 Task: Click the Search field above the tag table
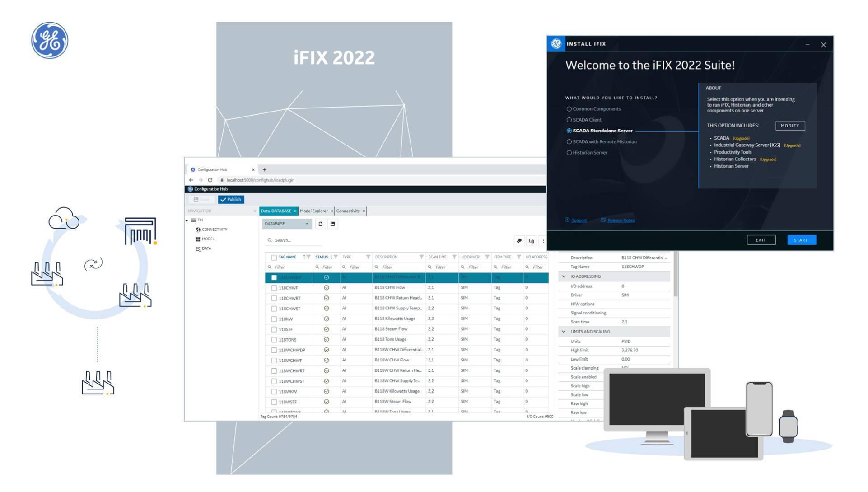pos(294,241)
